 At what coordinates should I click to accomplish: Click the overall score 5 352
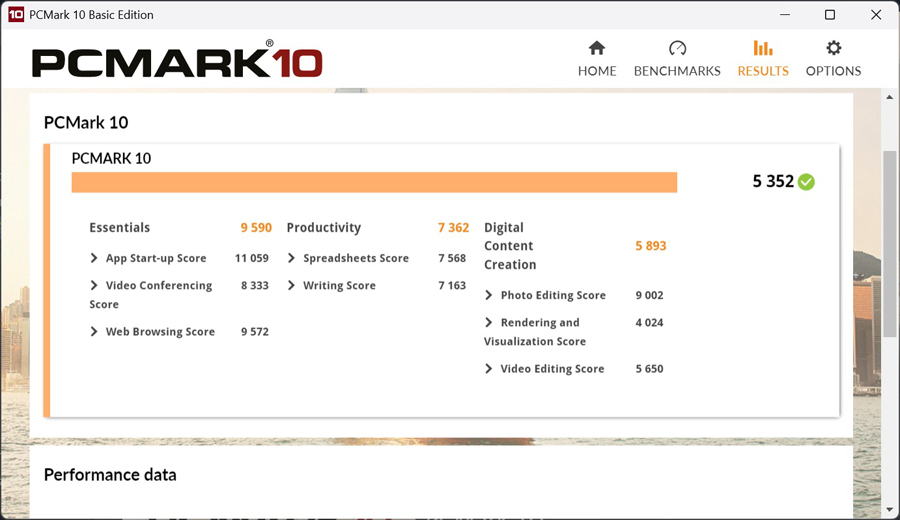(x=773, y=181)
